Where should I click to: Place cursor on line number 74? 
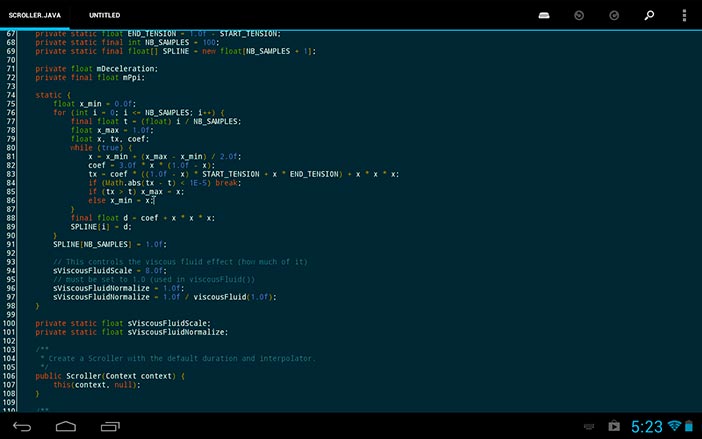click(11, 95)
